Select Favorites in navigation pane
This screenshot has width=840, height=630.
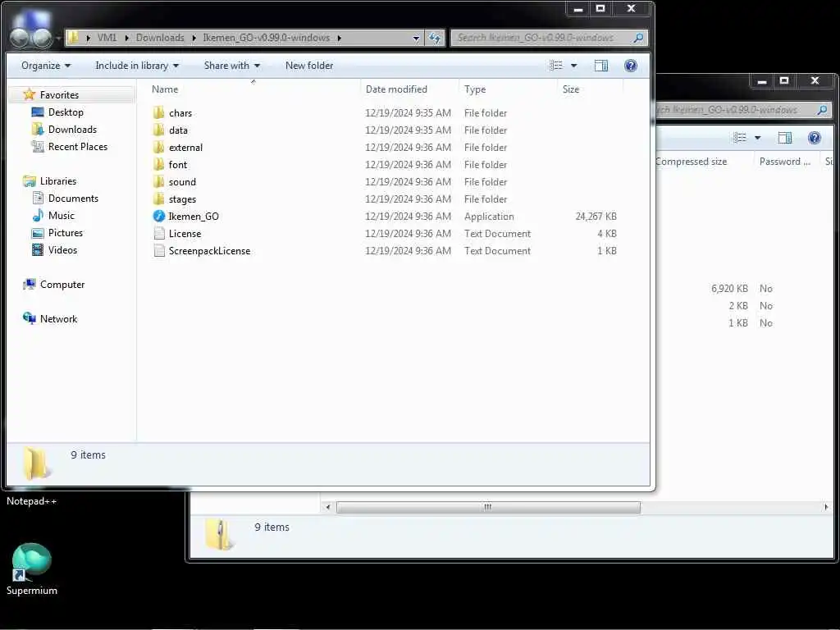coord(59,95)
